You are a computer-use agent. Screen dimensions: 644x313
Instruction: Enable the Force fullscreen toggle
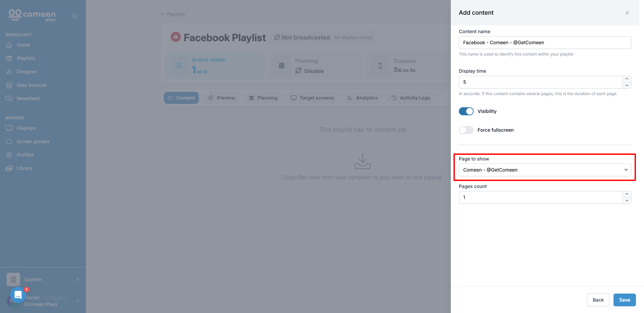click(466, 130)
